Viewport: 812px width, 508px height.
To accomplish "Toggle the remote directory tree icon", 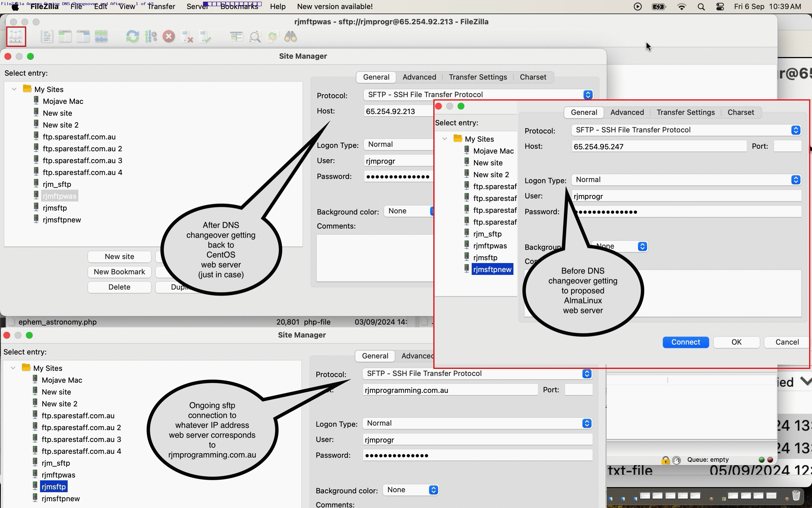I will (x=83, y=37).
